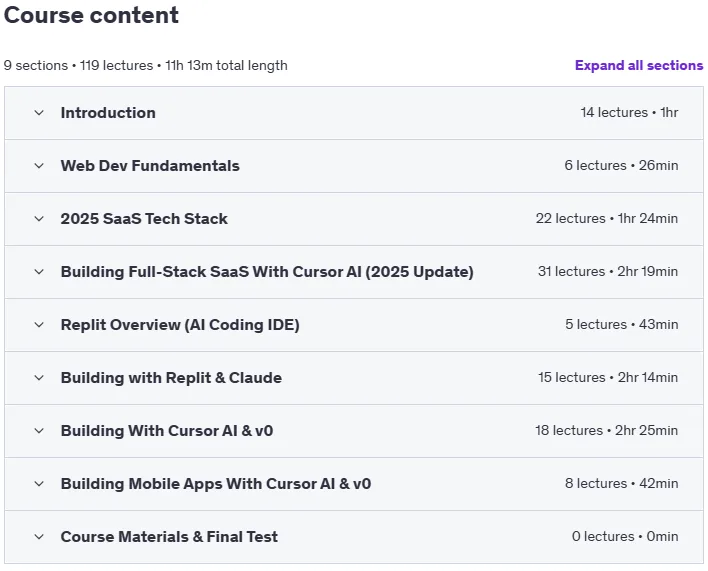Click chevron beside Building with Replit & Claude
The image size is (708, 571).
point(39,378)
